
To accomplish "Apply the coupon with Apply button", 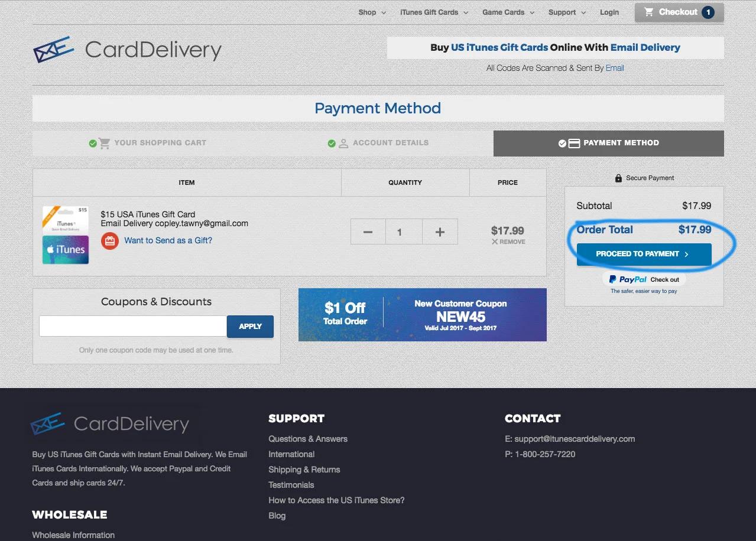I will pyautogui.click(x=250, y=326).
